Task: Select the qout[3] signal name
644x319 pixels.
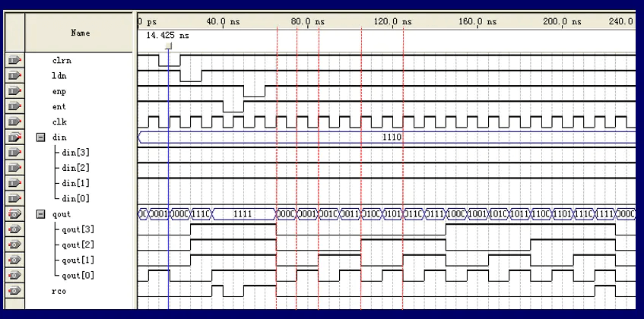Action: pos(78,229)
